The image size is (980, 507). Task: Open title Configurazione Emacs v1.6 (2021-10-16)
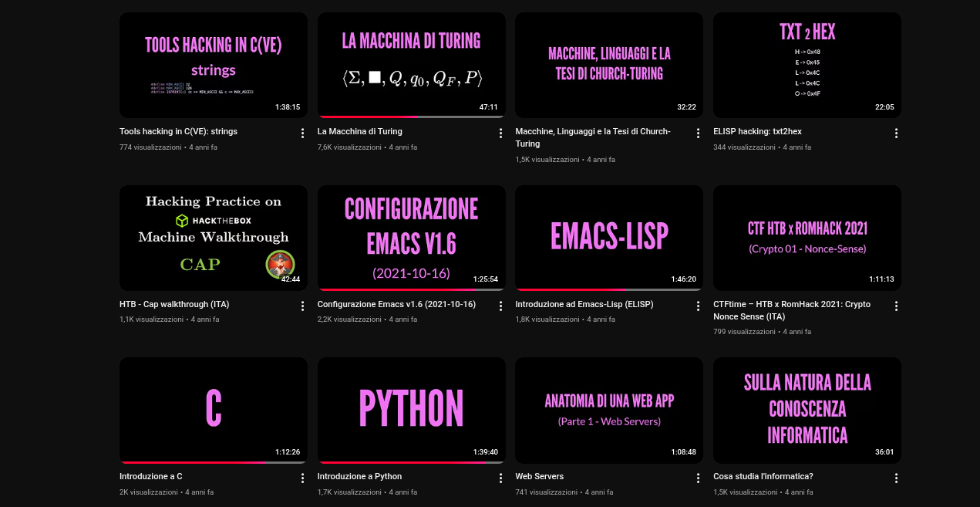point(396,304)
